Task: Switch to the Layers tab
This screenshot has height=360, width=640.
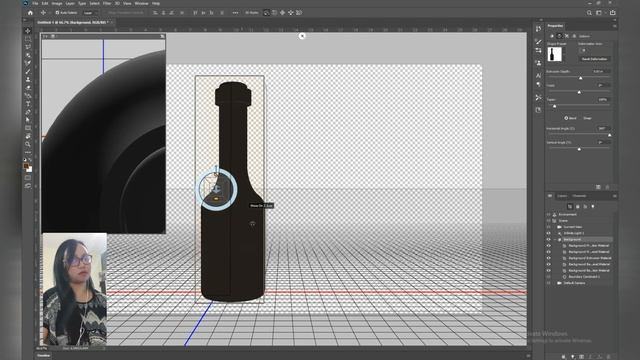Action: (x=562, y=196)
